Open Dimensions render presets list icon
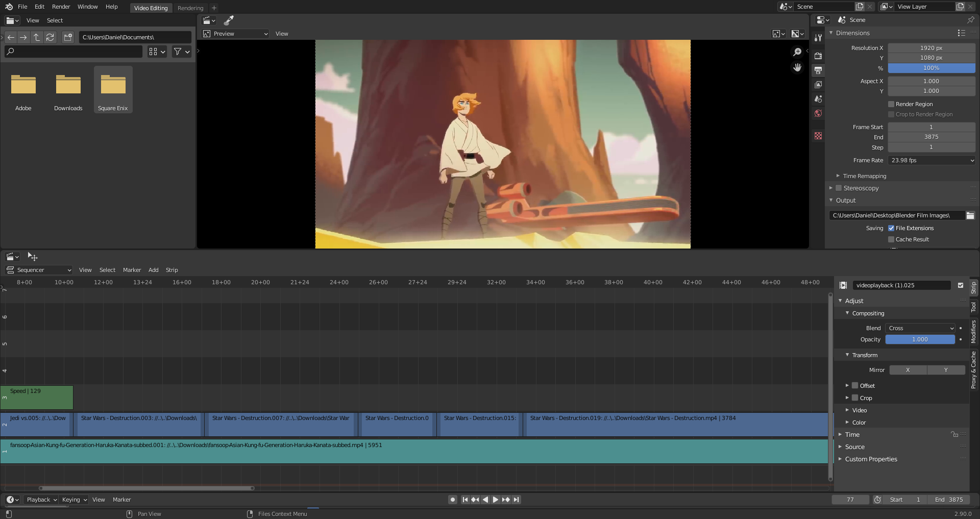Image resolution: width=980 pixels, height=519 pixels. [961, 33]
